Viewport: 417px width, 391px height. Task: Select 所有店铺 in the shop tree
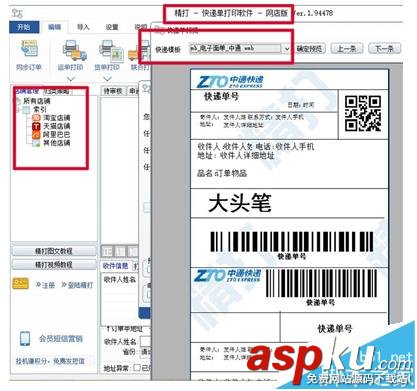pyautogui.click(x=37, y=101)
